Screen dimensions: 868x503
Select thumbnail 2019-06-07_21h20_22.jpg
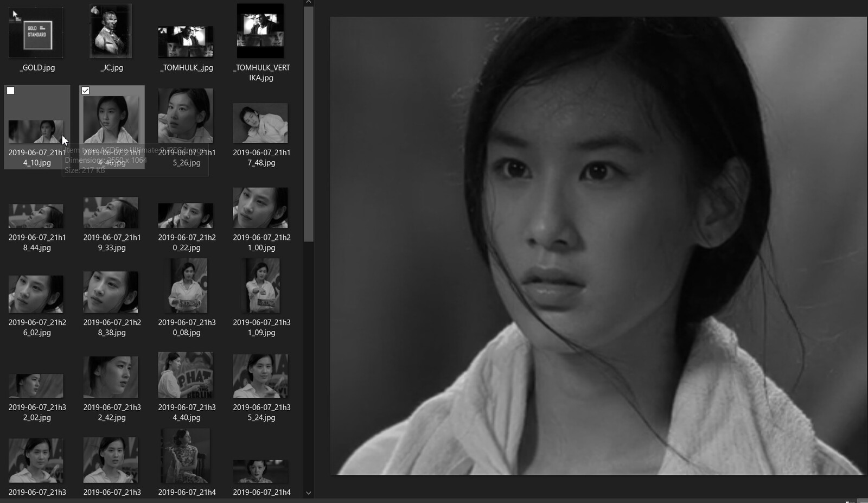click(x=186, y=215)
